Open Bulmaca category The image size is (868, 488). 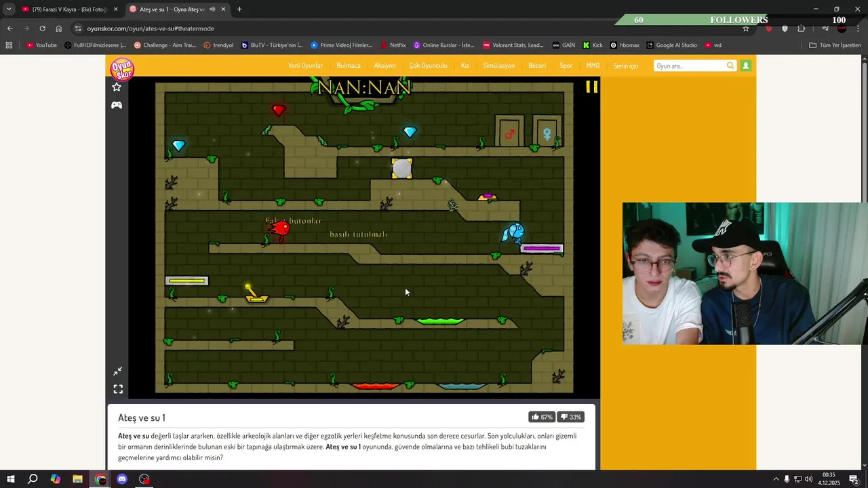pos(349,66)
